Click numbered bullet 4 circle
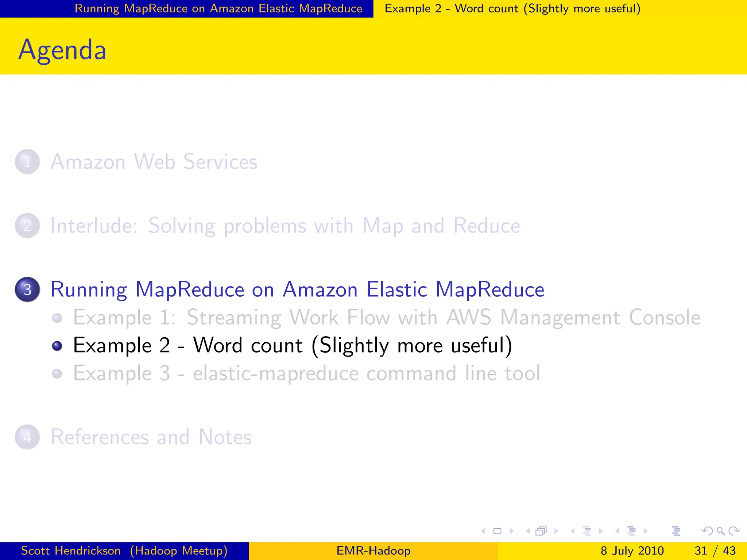The height and width of the screenshot is (560, 747). (27, 437)
